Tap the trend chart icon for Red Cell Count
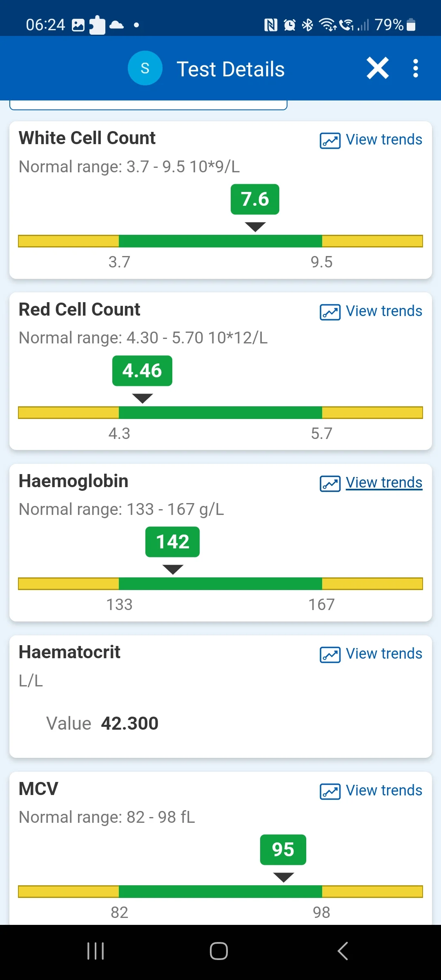 pyautogui.click(x=330, y=312)
